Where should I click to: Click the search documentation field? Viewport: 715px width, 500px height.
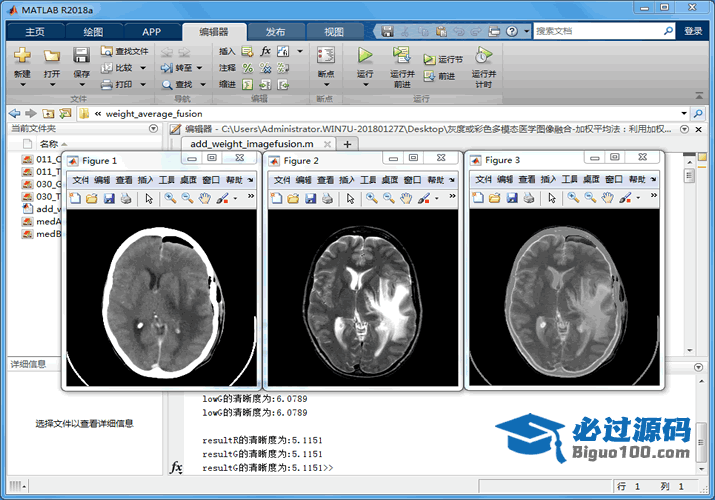coord(598,31)
